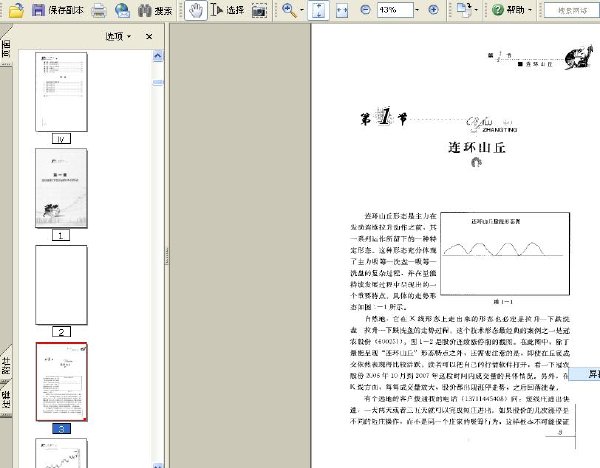Click the thumbnail panel scroll down arrow
The image size is (600, 468).
coord(158,465)
